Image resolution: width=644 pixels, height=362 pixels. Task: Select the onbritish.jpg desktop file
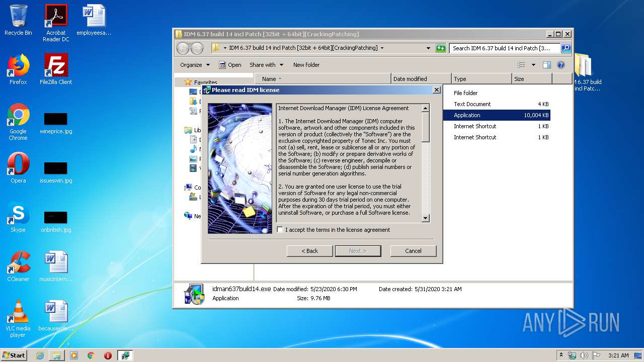[x=56, y=222]
